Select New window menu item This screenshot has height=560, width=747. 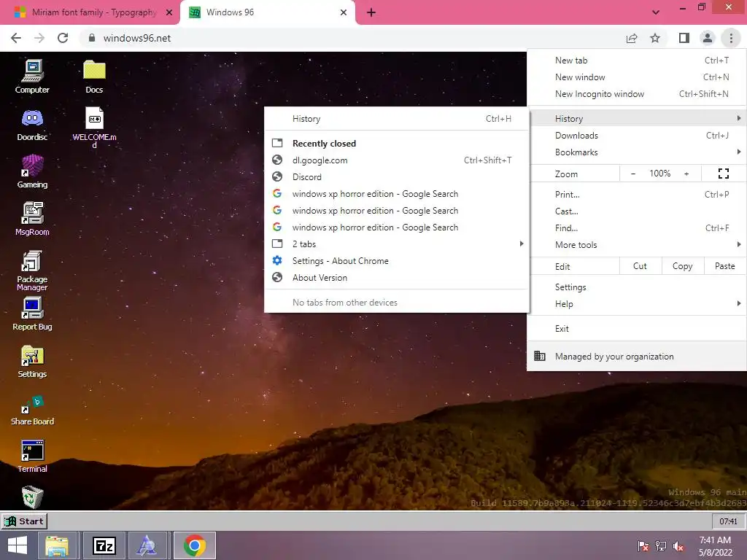pos(636,77)
